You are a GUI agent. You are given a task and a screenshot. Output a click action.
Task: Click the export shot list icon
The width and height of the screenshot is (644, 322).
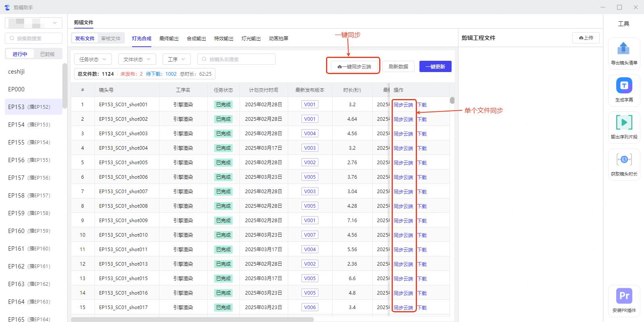623,49
